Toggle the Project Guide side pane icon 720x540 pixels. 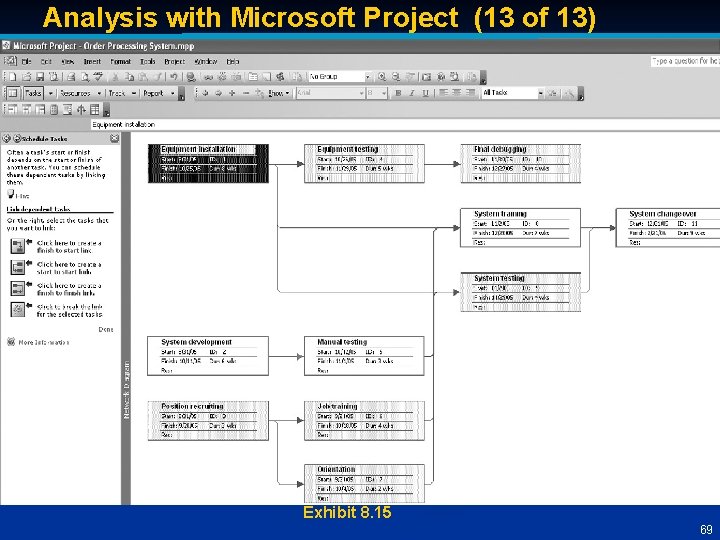click(x=12, y=93)
